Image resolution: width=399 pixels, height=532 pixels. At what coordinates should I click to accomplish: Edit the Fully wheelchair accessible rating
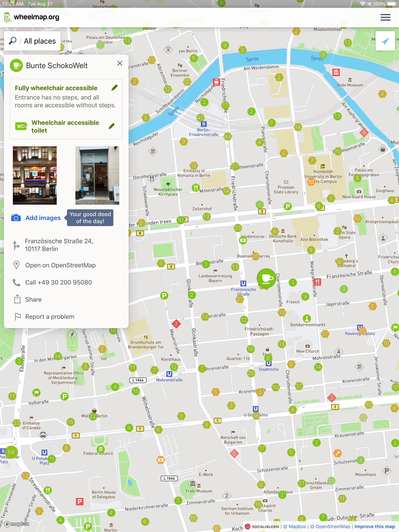click(115, 88)
